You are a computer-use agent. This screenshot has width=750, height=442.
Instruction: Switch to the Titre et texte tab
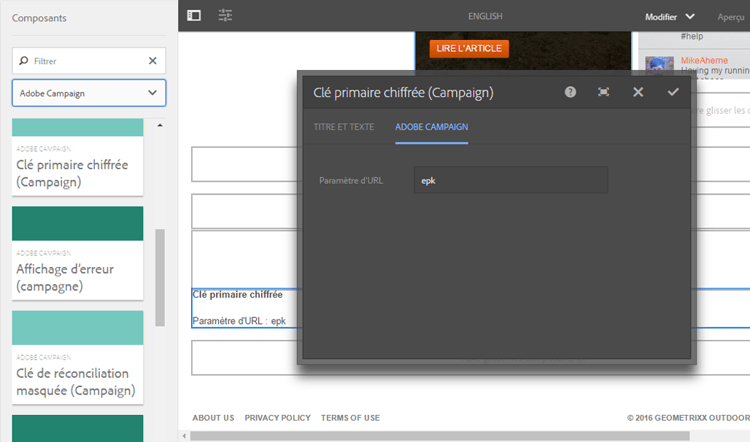click(x=343, y=127)
